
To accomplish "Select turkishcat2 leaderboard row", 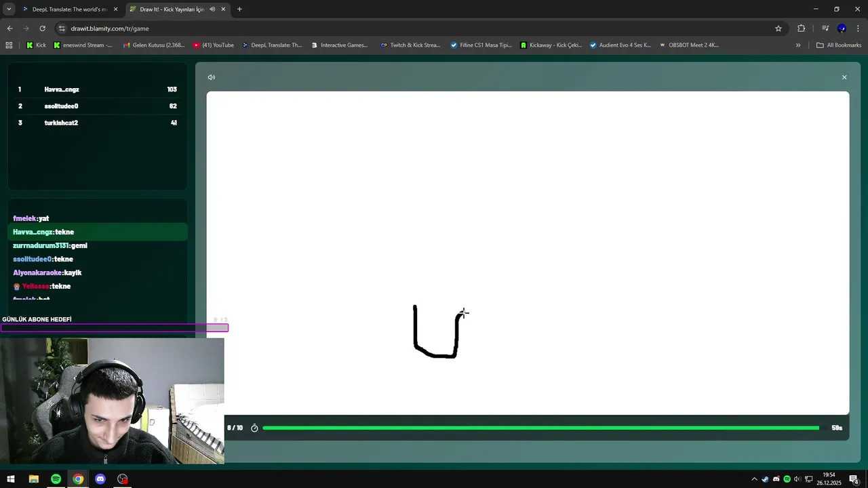I will [x=98, y=123].
